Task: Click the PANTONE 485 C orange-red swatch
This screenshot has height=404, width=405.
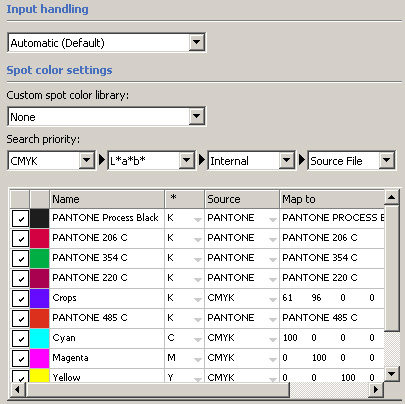Action: point(40,318)
